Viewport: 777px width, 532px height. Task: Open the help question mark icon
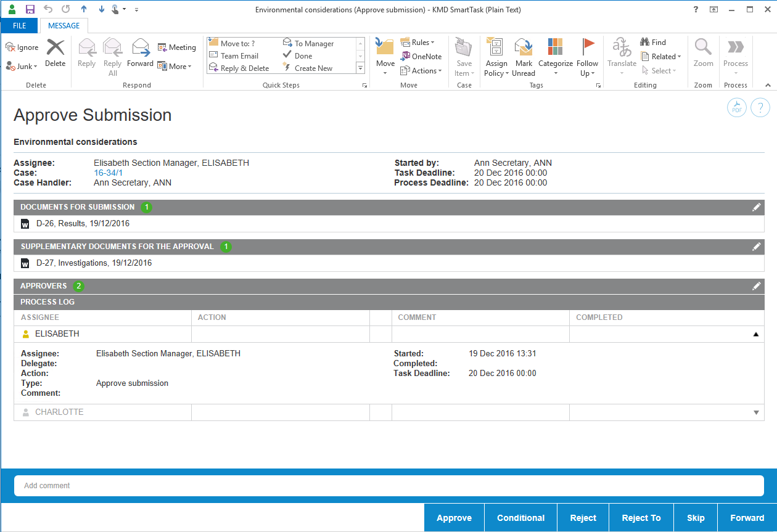760,108
